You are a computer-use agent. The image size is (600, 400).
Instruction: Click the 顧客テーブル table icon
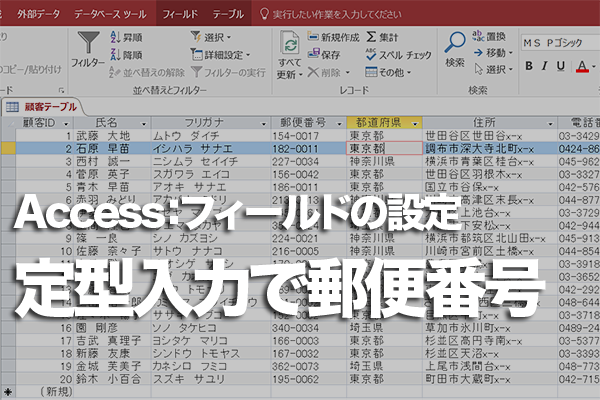click(x=12, y=107)
